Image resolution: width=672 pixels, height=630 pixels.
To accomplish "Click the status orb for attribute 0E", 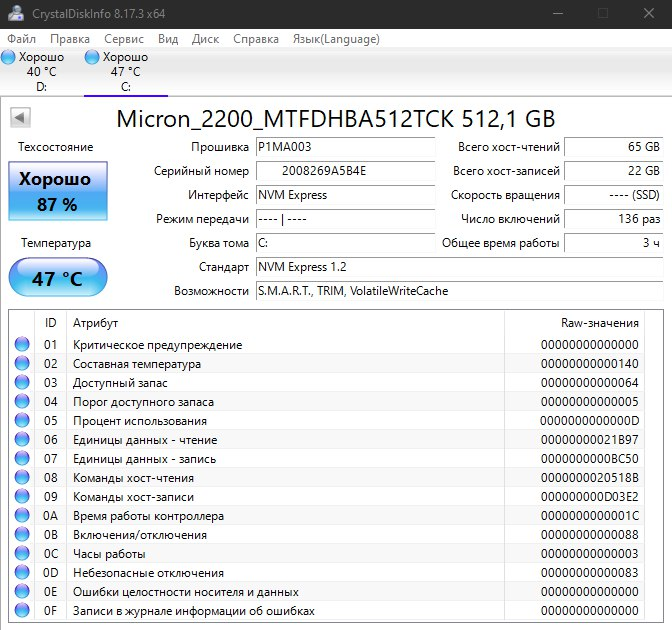I will (22, 591).
